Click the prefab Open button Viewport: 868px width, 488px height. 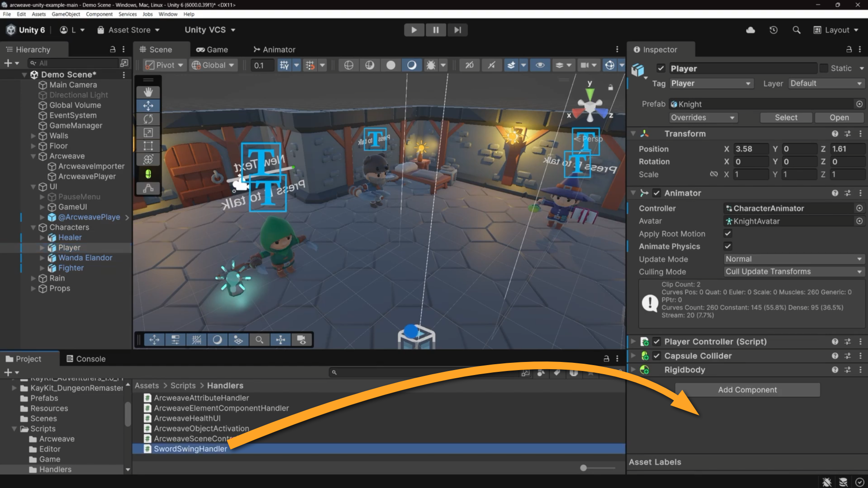pos(839,117)
